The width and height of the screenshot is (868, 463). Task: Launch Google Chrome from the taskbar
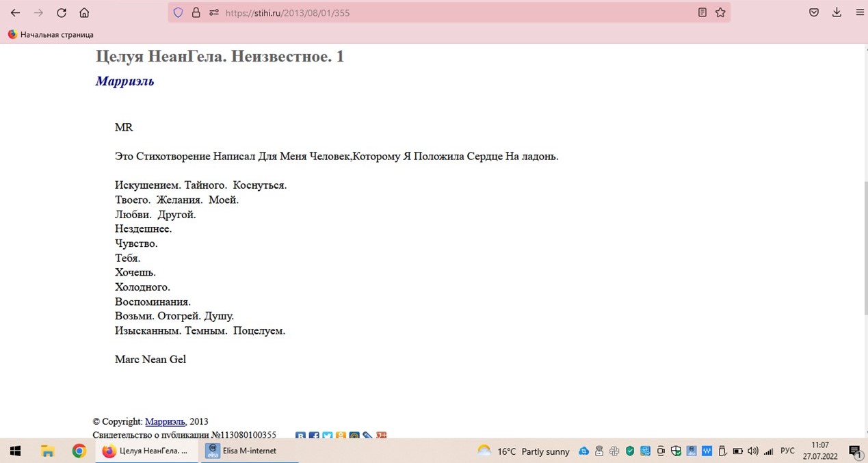click(x=79, y=451)
